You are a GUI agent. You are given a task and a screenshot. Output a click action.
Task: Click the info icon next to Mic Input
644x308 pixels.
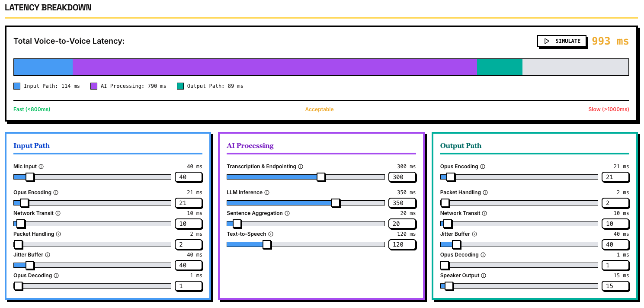click(41, 167)
